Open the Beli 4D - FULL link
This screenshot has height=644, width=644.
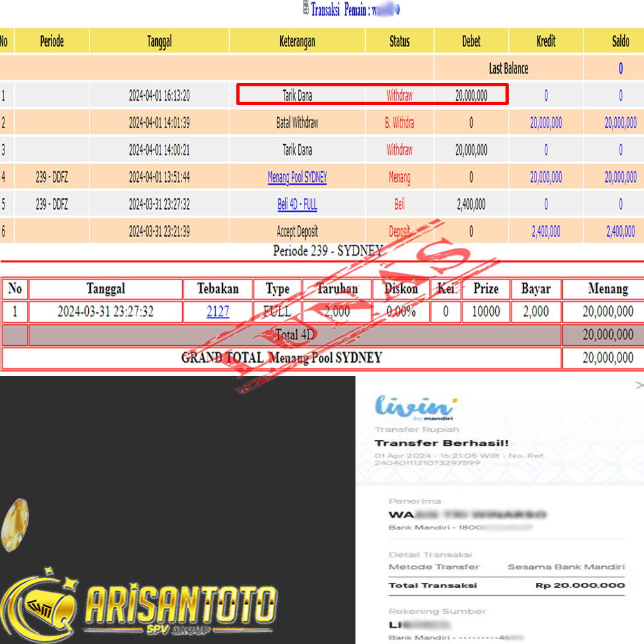[297, 204]
